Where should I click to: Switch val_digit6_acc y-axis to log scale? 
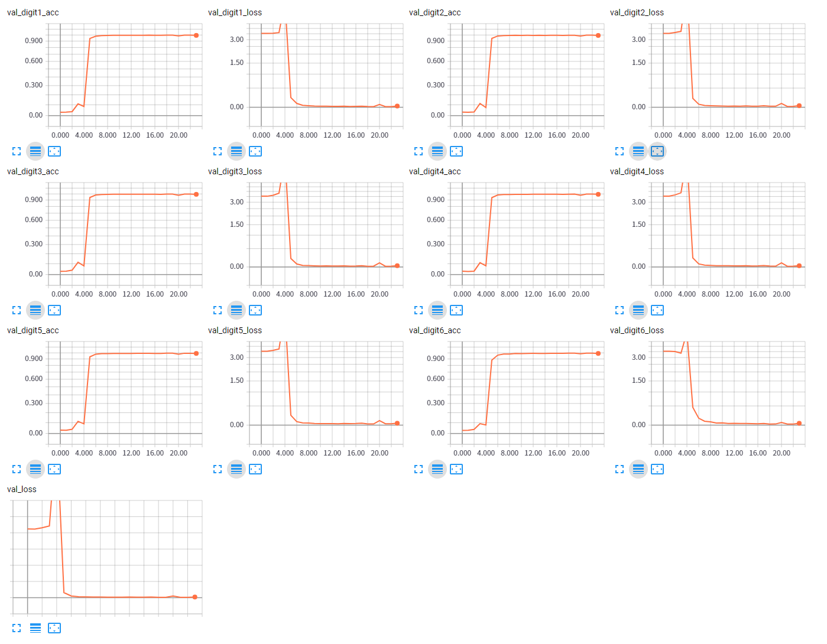[437, 469]
